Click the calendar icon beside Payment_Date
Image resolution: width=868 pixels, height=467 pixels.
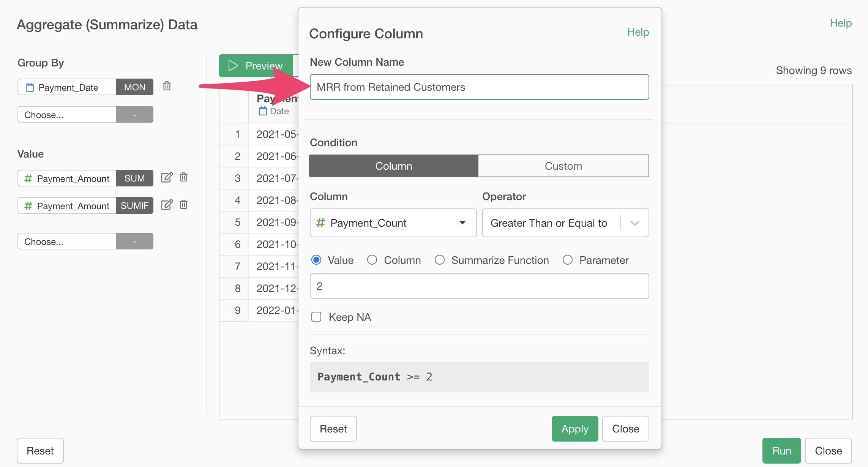click(x=30, y=87)
